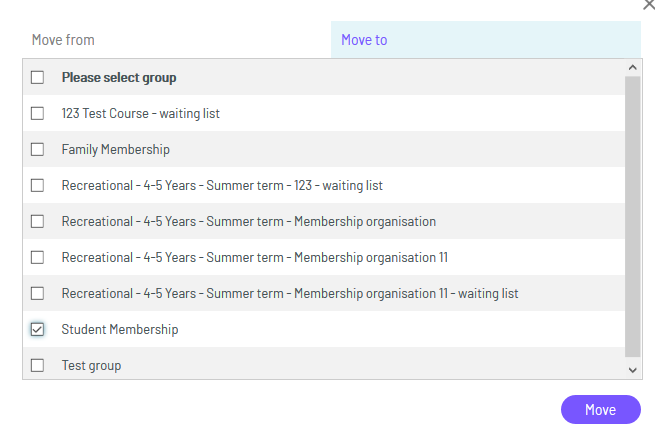Pick 'Summer term - Membership organisation' row

(249, 221)
